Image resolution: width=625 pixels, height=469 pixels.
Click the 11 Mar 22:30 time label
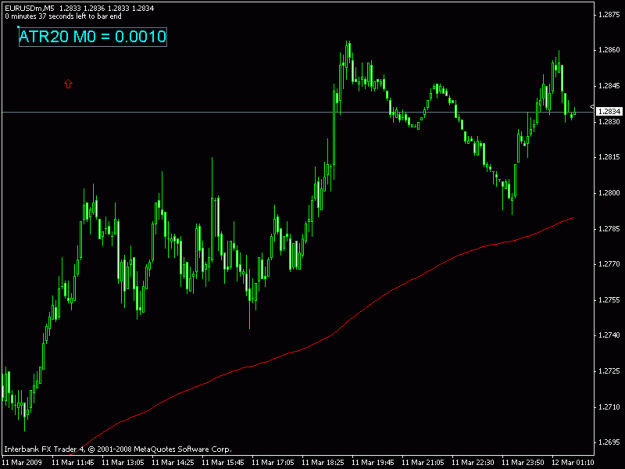(x=473, y=463)
